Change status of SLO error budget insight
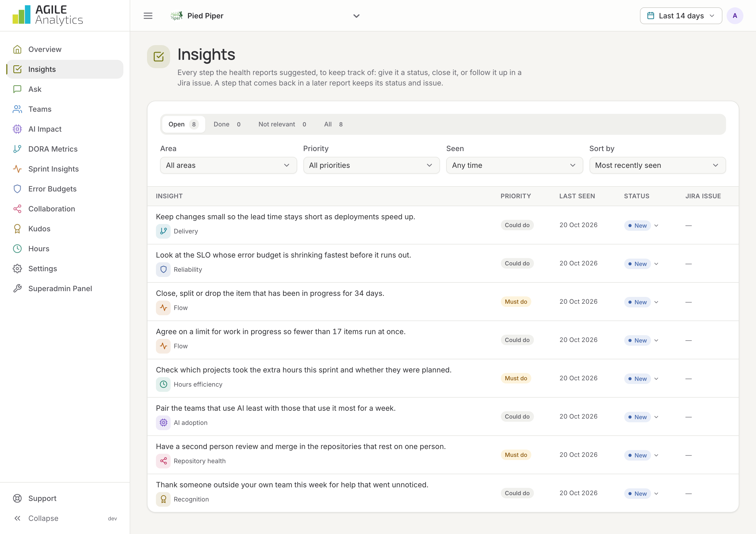756x534 pixels. tap(641, 264)
